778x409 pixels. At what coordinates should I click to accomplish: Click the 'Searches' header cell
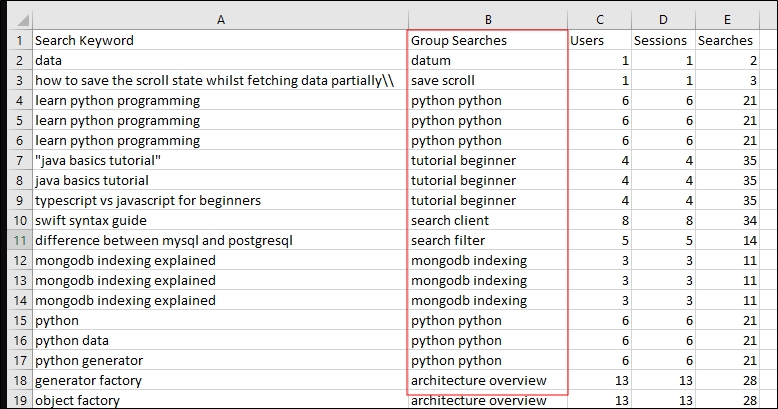(725, 41)
